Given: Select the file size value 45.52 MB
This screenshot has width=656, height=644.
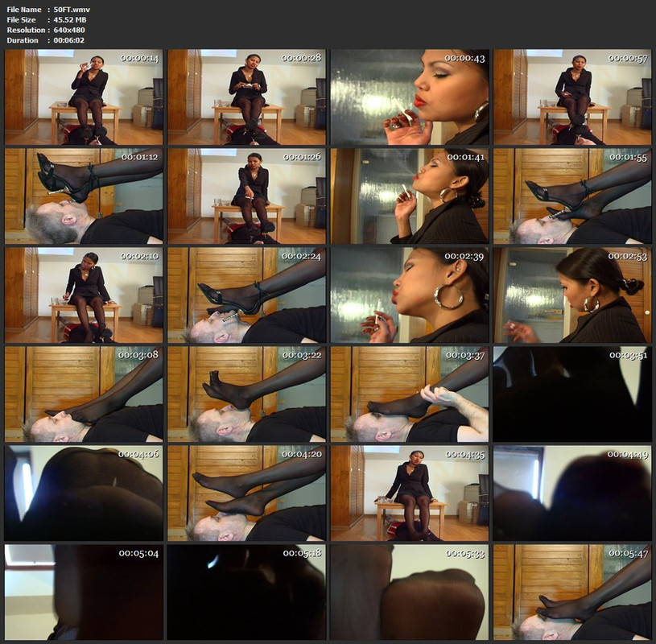Looking at the screenshot, I should point(70,19).
